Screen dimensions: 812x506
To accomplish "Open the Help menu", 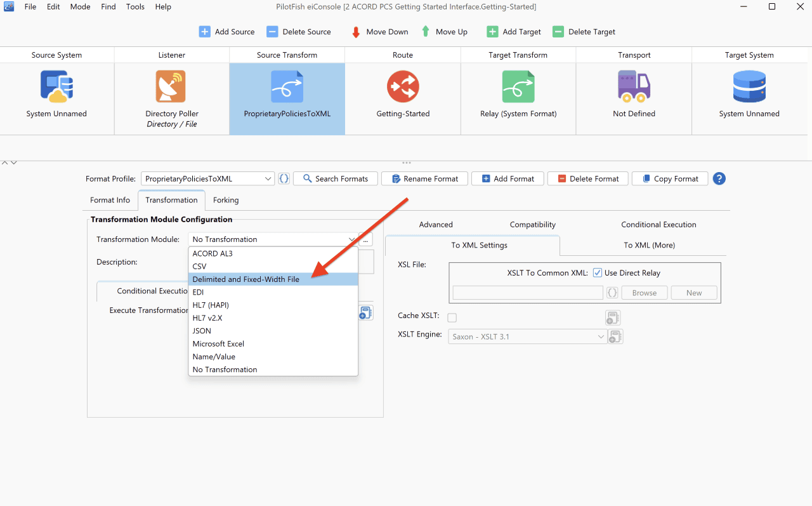I will (163, 7).
